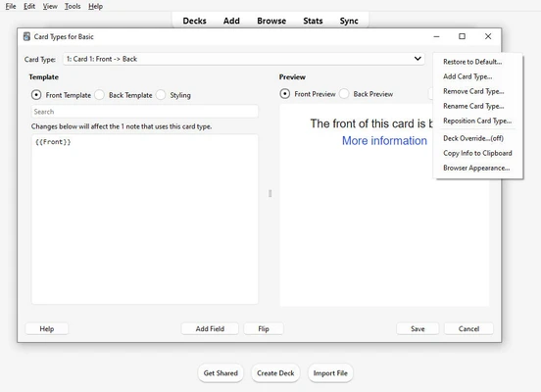Image resolution: width=541 pixels, height=392 pixels.
Task: Close the Card Types for Basic dialog
Action: tap(488, 36)
